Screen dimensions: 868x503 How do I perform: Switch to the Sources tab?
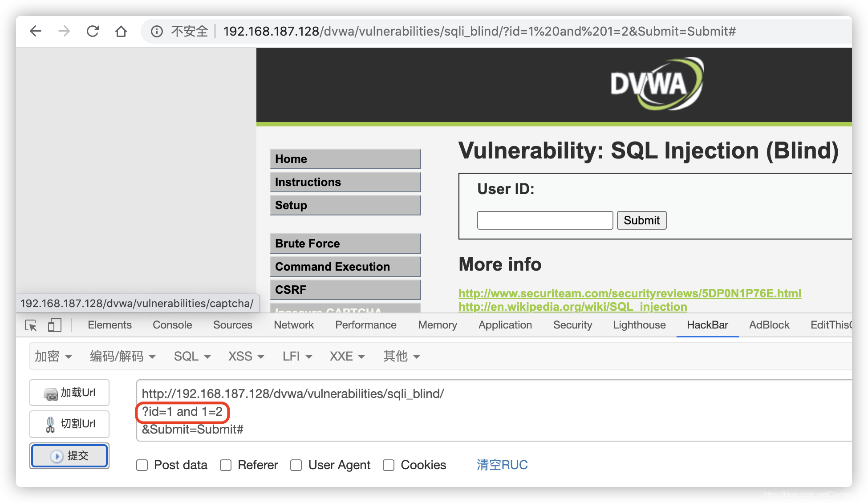pyautogui.click(x=233, y=325)
